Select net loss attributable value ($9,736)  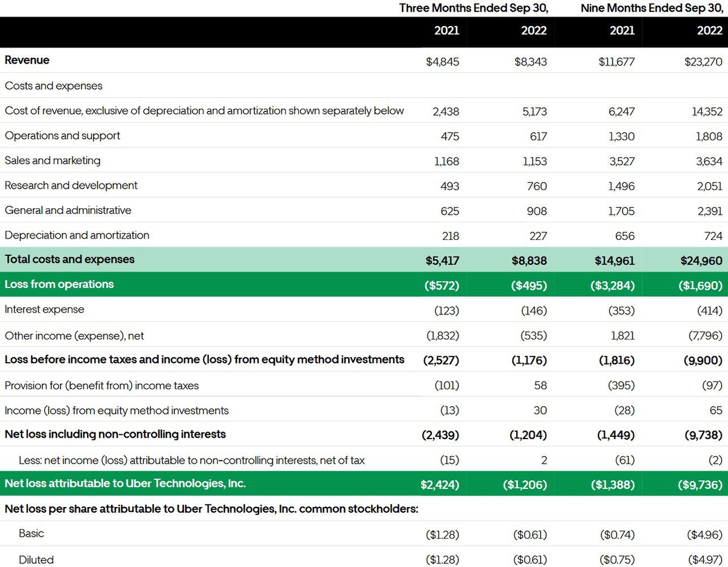(700, 485)
